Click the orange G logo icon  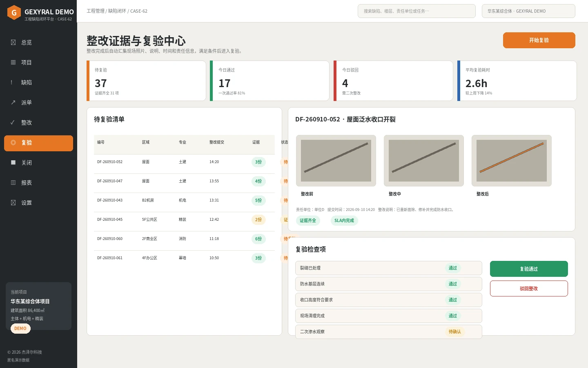click(x=14, y=12)
